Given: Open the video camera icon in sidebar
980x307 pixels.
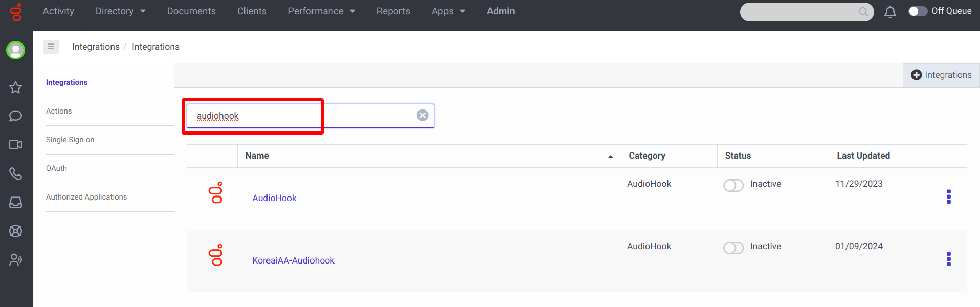Looking at the screenshot, I should tap(16, 145).
